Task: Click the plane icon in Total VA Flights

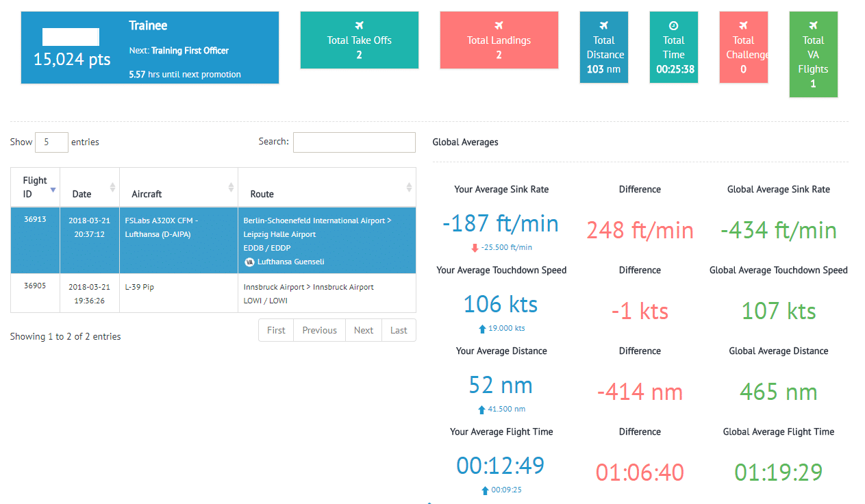Action: pos(813,25)
